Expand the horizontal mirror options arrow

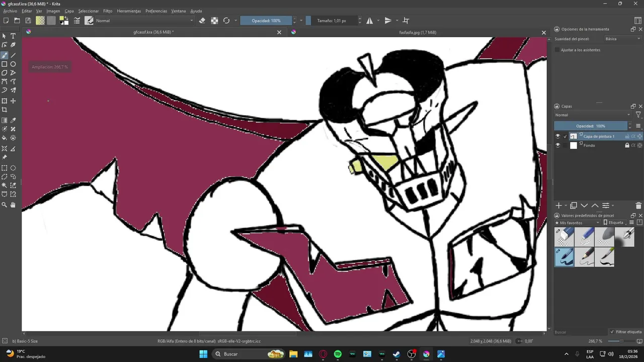[378, 21]
